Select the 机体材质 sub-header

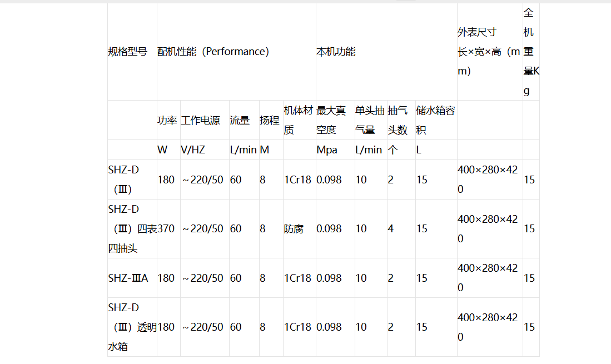click(x=299, y=120)
